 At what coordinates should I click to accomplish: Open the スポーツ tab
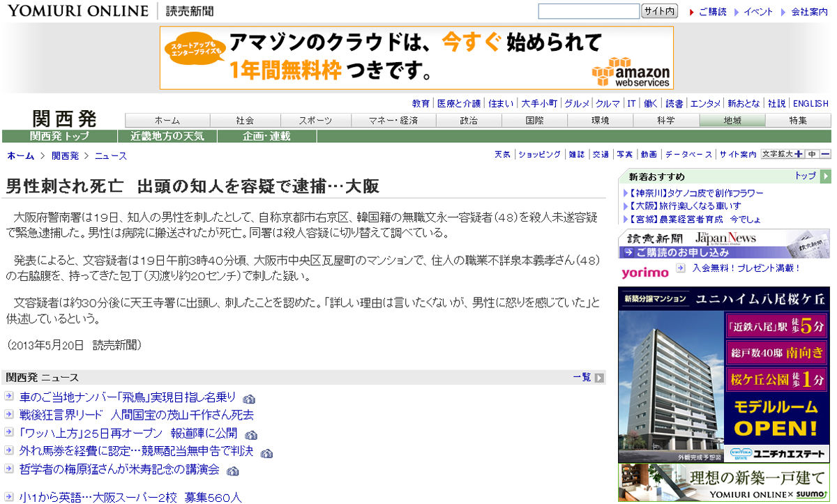coord(315,119)
